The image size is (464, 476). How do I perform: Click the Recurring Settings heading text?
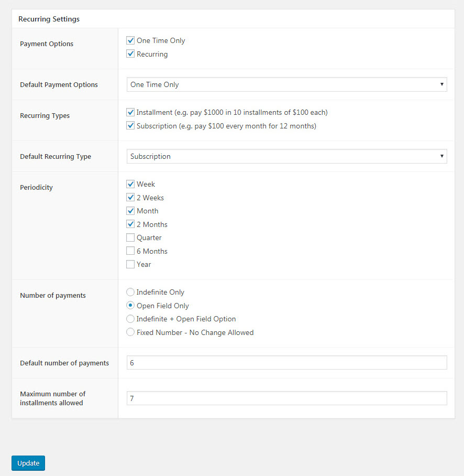coord(49,19)
